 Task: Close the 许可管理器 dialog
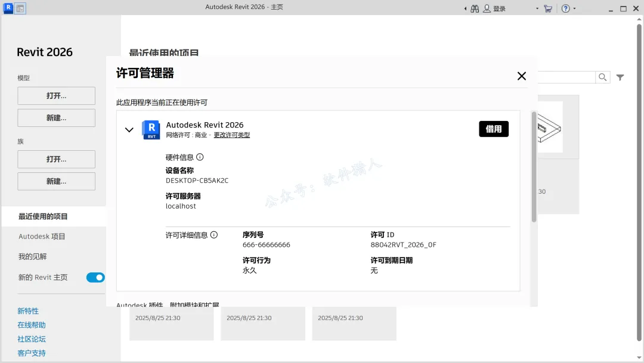[x=522, y=76]
